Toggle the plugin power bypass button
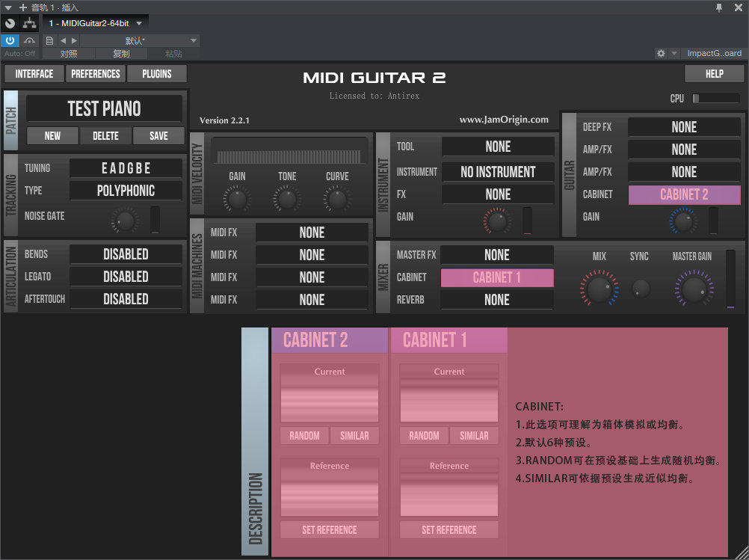 pyautogui.click(x=10, y=40)
